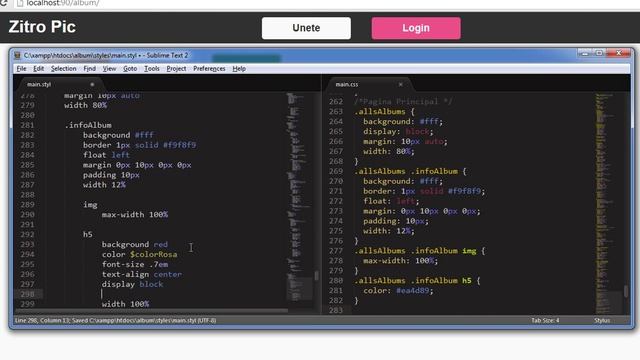The width and height of the screenshot is (640, 360).
Task: Click 'width 12%' in main.styl
Action: 104,184
